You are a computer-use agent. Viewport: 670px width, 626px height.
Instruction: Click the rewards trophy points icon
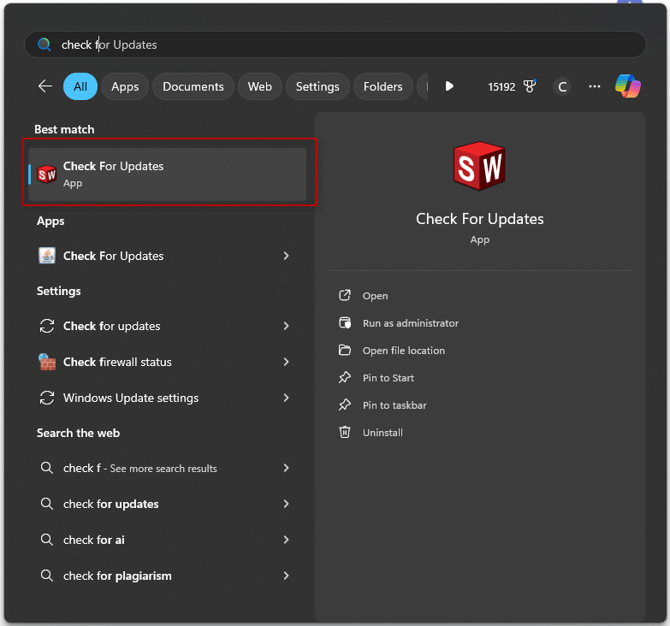[530, 87]
